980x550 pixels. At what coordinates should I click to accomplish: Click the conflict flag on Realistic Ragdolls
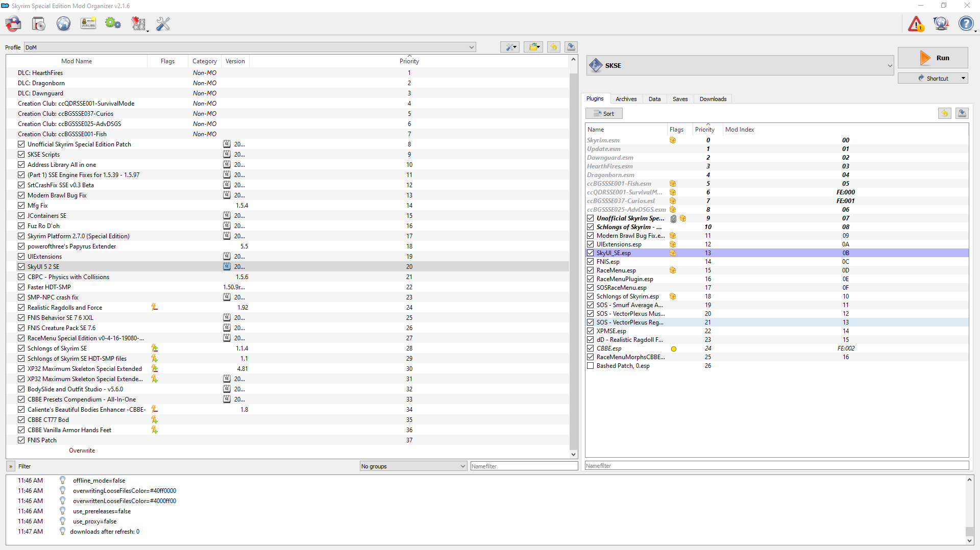tap(154, 307)
